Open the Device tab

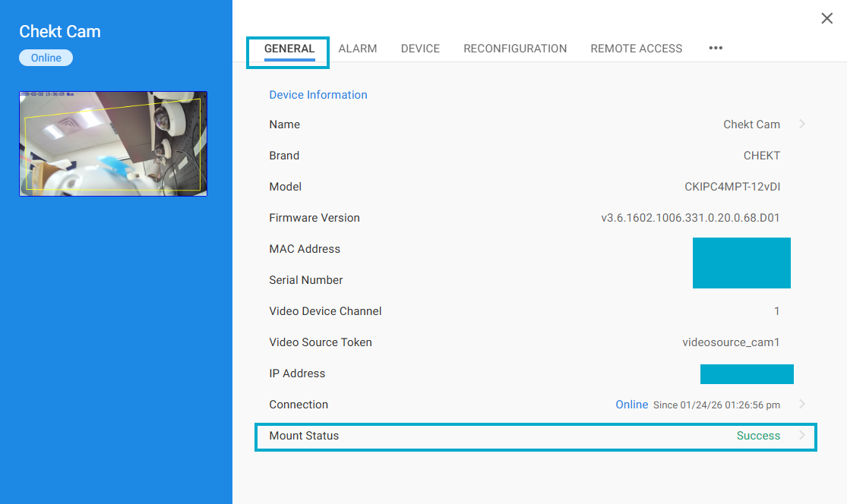tap(420, 49)
